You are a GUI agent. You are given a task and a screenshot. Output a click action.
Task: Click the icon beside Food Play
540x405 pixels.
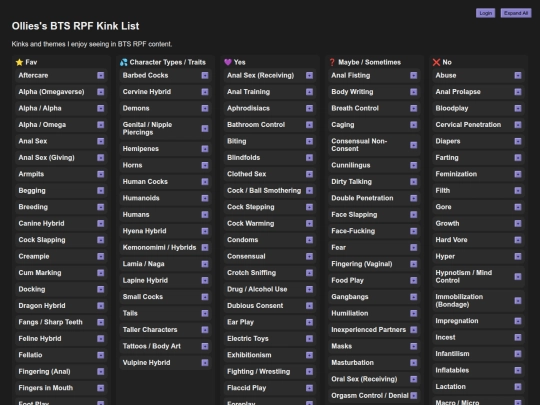coord(414,280)
